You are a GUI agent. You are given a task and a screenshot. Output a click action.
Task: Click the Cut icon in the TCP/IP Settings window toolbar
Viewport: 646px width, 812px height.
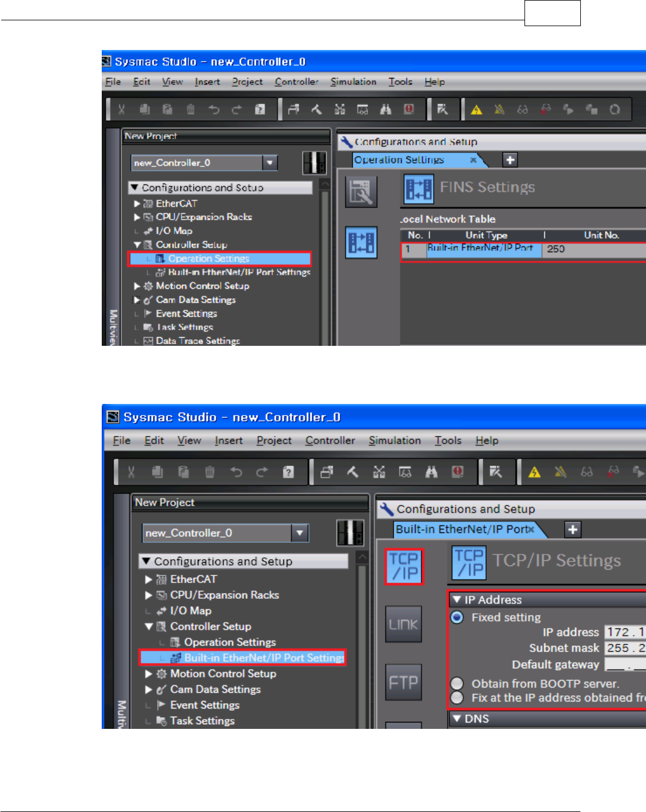[x=131, y=472]
